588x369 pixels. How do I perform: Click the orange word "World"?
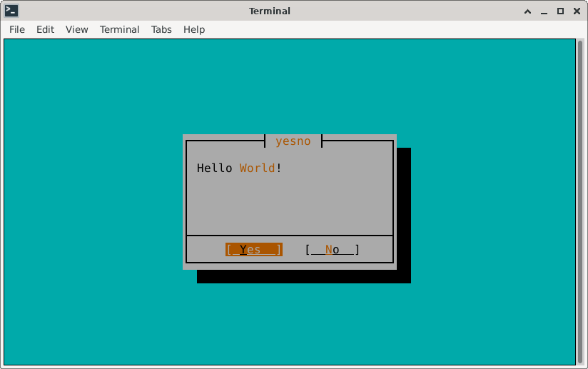point(257,168)
